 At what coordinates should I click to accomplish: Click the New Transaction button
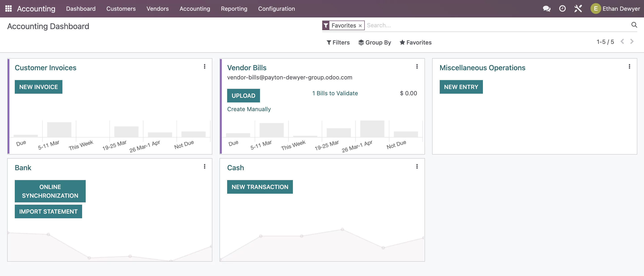tap(260, 187)
